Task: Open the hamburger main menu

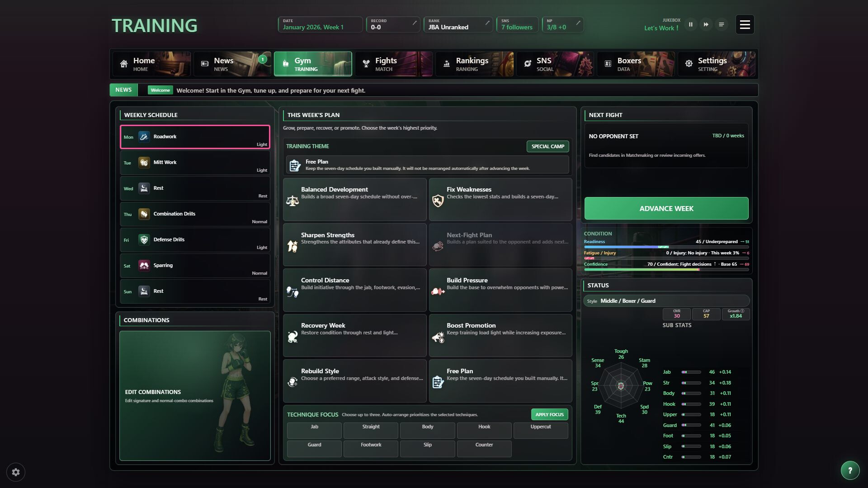Action: tap(745, 24)
